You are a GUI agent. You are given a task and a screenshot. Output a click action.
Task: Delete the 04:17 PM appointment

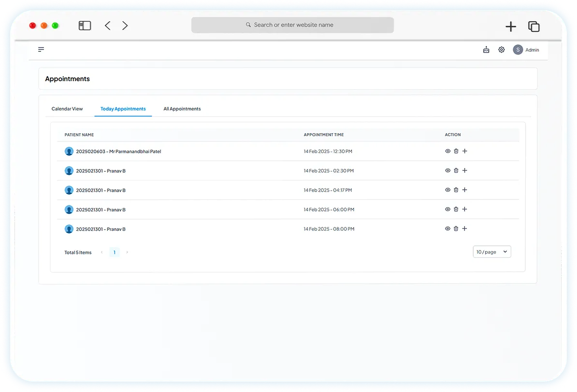pyautogui.click(x=456, y=190)
